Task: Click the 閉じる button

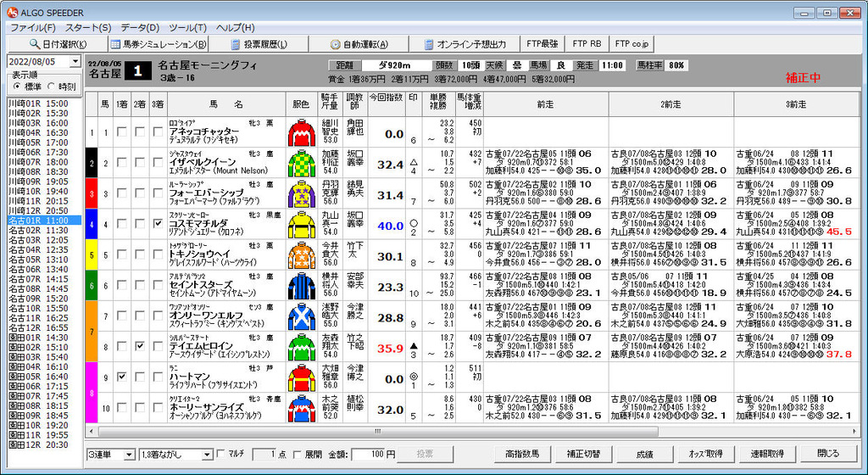Action: [828, 454]
